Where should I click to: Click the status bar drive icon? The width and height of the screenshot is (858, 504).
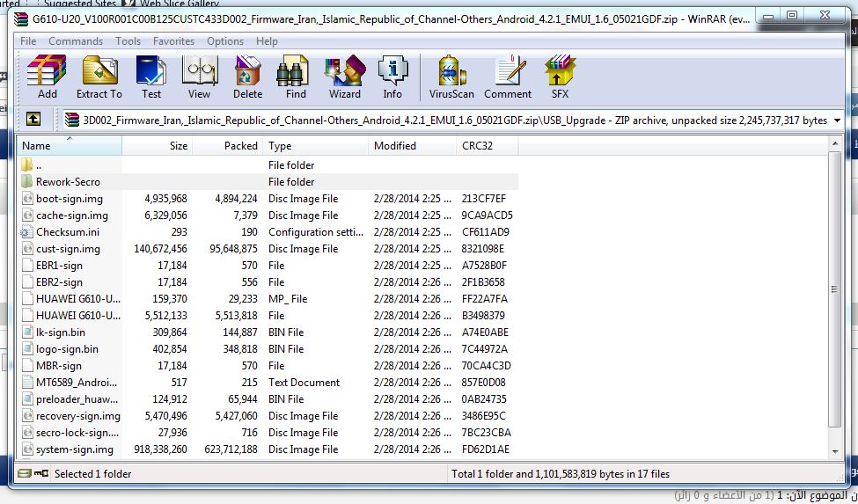pos(24,473)
